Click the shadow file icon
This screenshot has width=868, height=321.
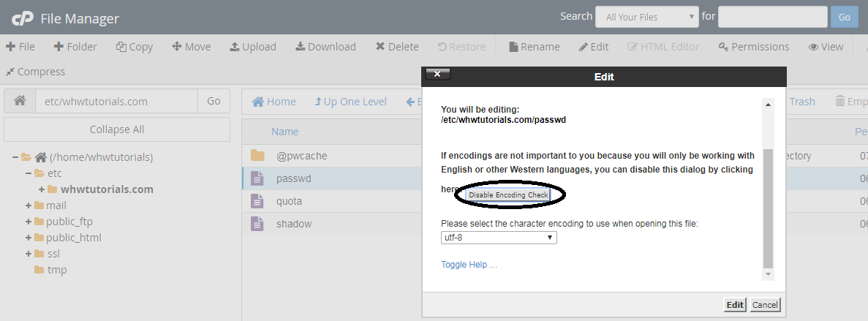tap(257, 224)
